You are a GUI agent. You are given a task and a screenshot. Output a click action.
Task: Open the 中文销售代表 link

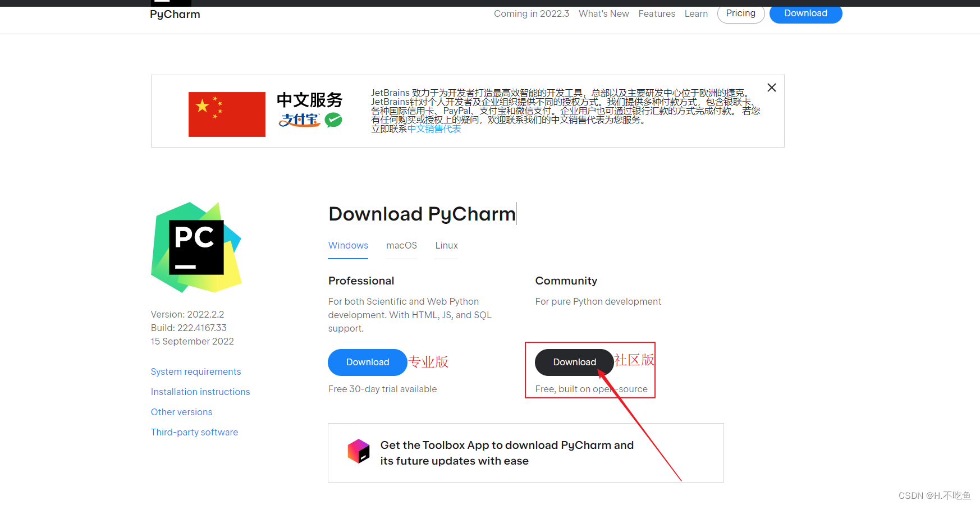point(434,129)
